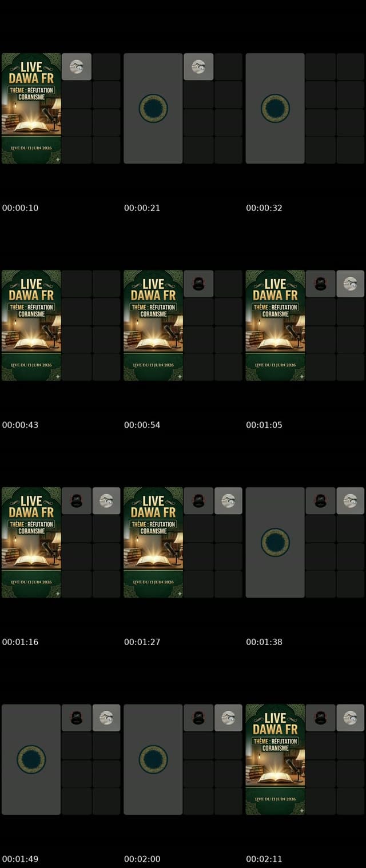Viewport: 366px width, 868px height.
Task: Select the circular emblem panel above 00:00:32
Action: click(275, 109)
